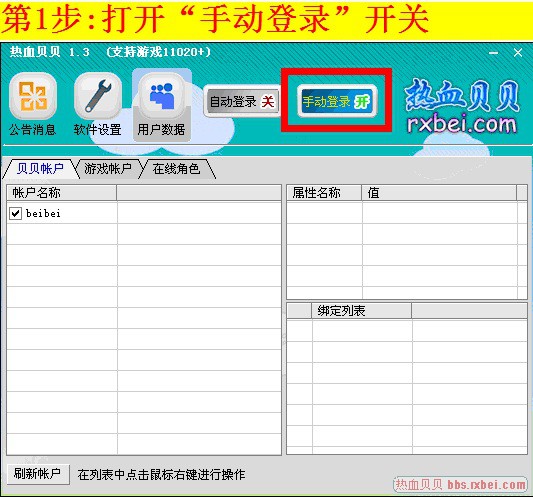Screen dimensions: 533x498
Task: Select the beibei account row text
Action: coord(43,213)
